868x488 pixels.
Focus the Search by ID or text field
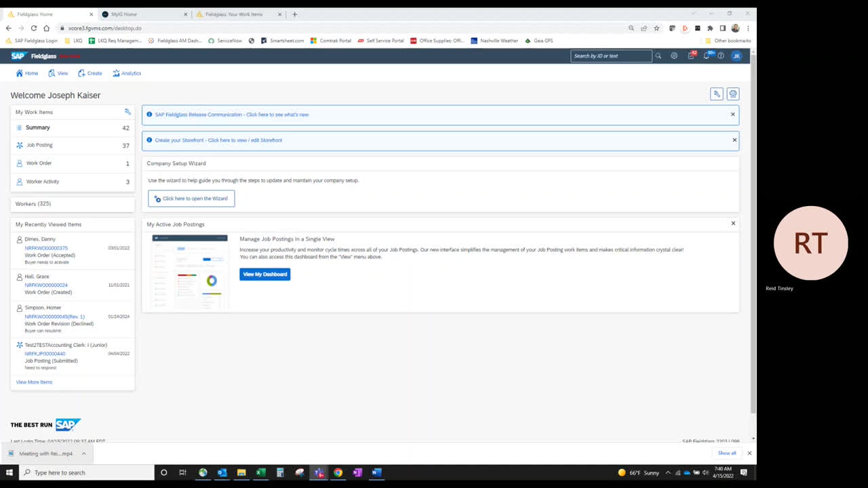click(611, 56)
